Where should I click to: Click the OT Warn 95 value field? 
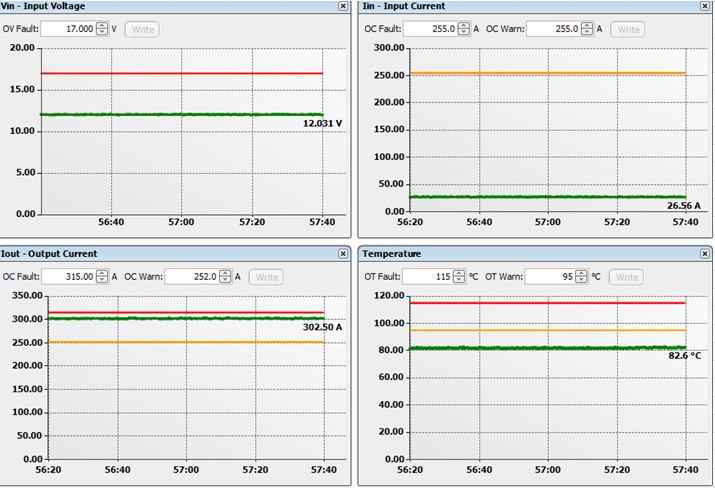[549, 277]
